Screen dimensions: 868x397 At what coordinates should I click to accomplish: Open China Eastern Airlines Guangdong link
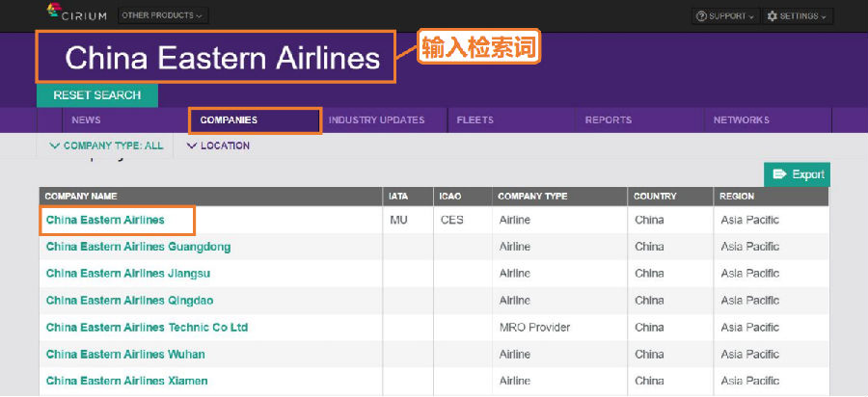(x=138, y=247)
